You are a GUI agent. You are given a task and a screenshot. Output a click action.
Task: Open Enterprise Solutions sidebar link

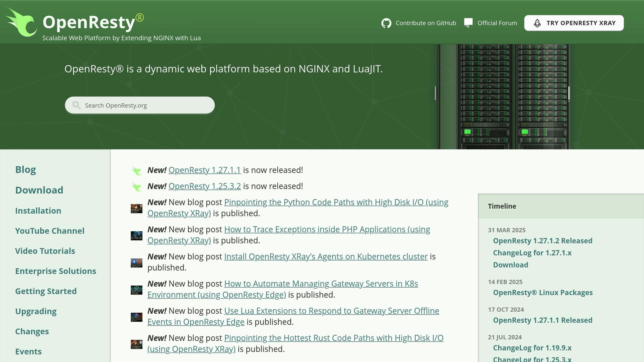(55, 271)
